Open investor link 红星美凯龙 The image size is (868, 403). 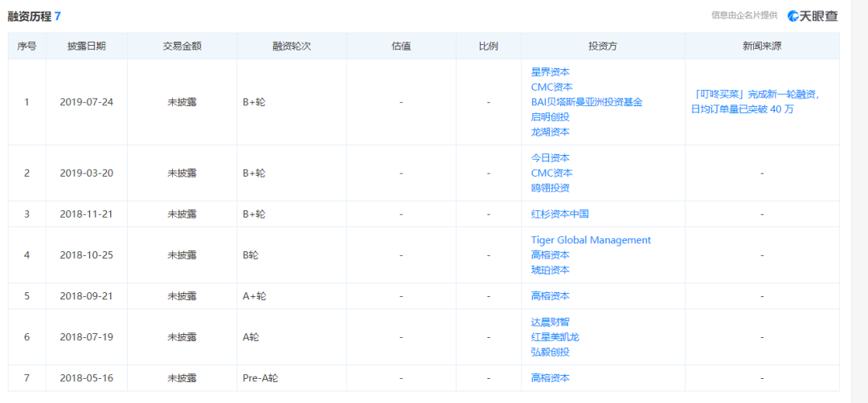click(555, 336)
